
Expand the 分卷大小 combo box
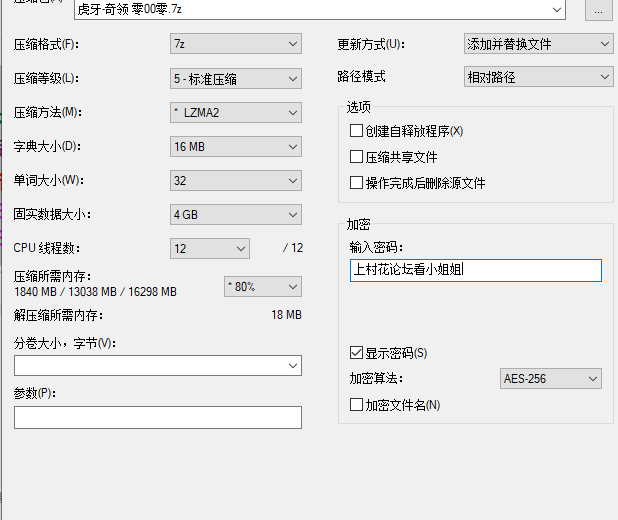point(157,366)
